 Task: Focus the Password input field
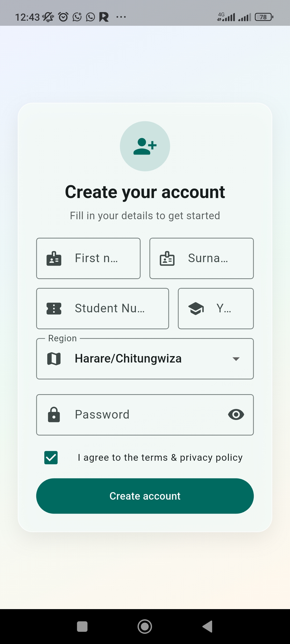tap(145, 415)
